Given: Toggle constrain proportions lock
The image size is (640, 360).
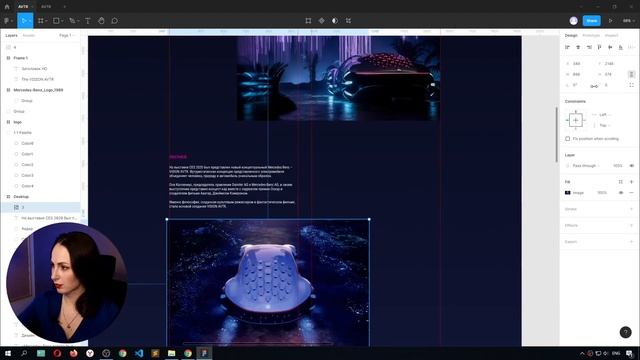Looking at the screenshot, I should click(631, 74).
